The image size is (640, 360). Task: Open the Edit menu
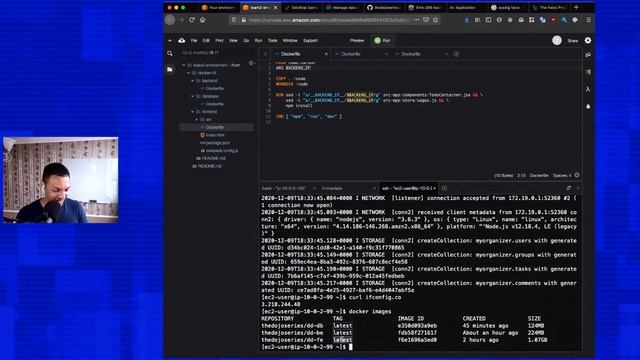pos(206,40)
